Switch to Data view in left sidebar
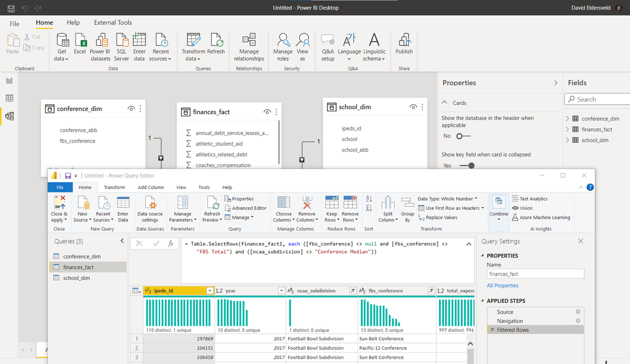Screen dimensions: 630x364 (9, 98)
